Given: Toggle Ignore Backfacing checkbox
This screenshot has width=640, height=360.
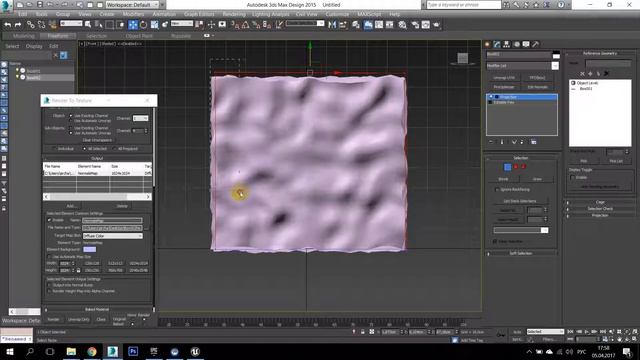Looking at the screenshot, I should [496, 189].
